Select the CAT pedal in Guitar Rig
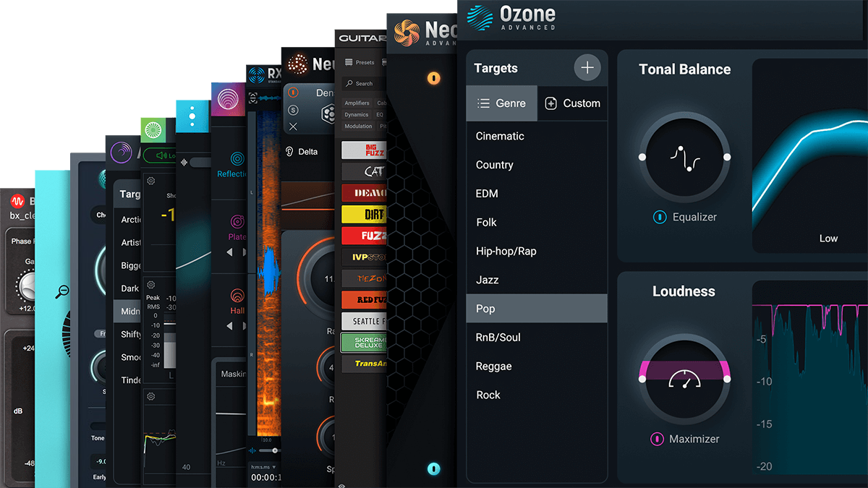 tap(364, 171)
